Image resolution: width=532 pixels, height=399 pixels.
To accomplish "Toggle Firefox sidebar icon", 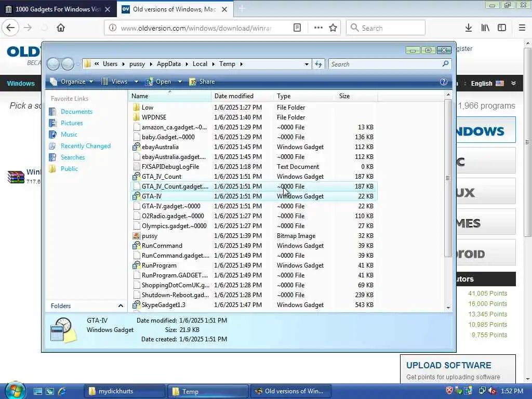I will pos(502,28).
